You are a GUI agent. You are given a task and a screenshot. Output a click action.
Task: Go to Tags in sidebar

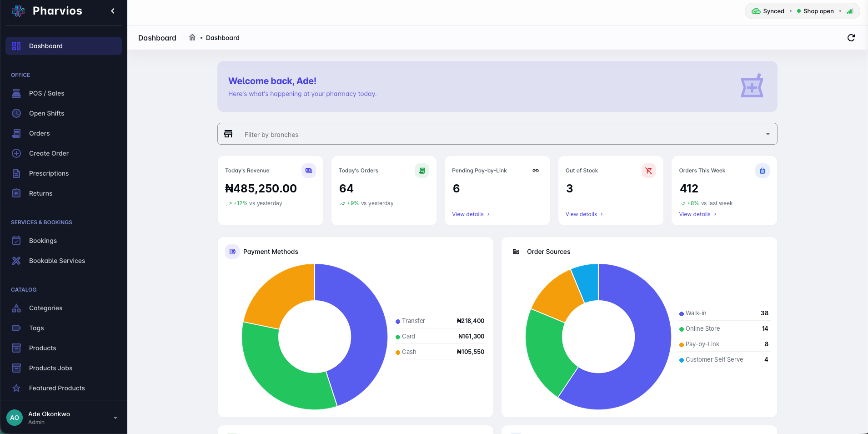[64, 328]
